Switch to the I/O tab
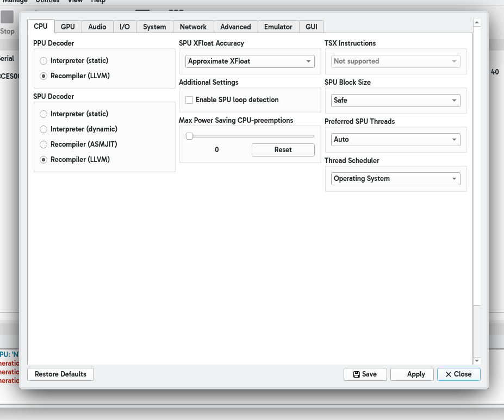Viewport: 504px width, 420px height. pos(125,27)
